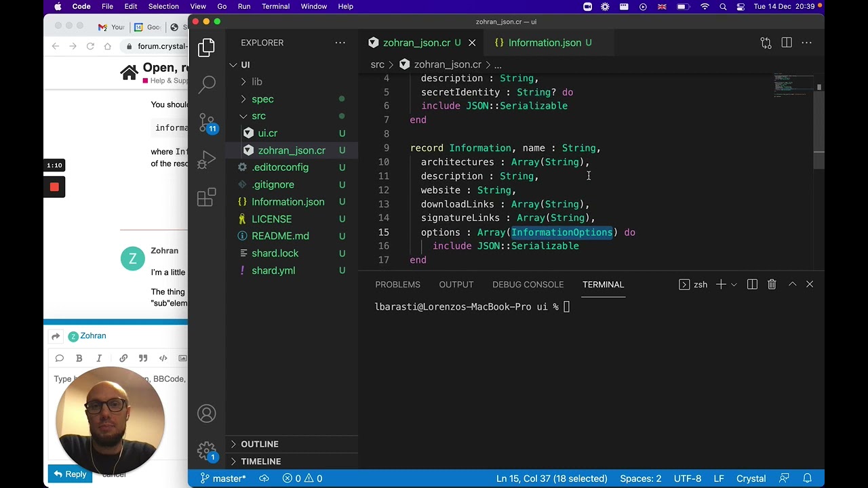Click the editor vertical scrollbar thumb
This screenshot has width=868, height=488.
[x=819, y=127]
